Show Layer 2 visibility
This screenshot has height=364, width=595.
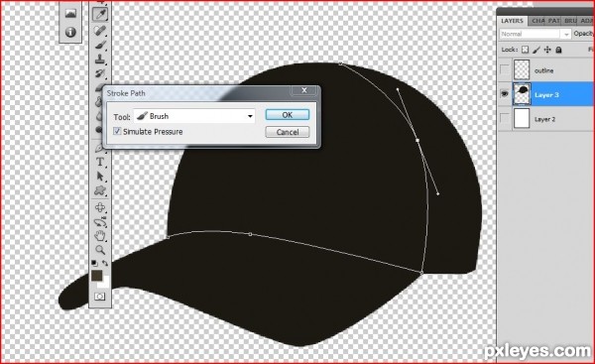tap(505, 119)
